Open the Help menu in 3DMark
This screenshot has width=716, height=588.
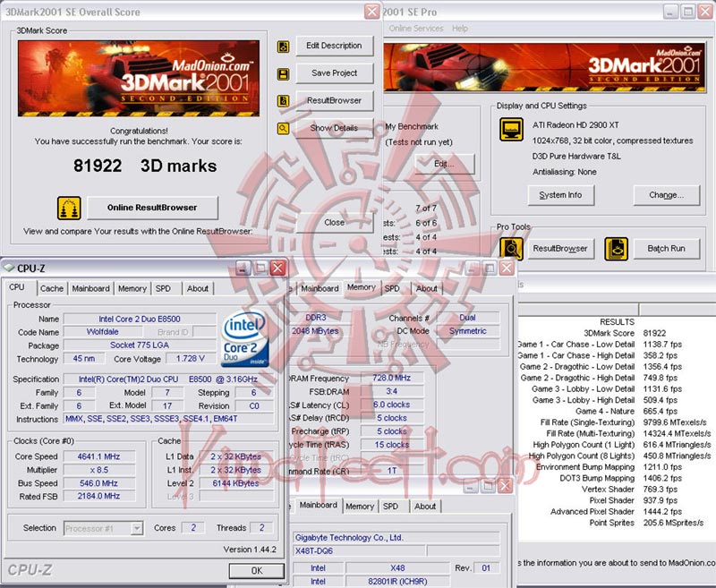[x=460, y=29]
